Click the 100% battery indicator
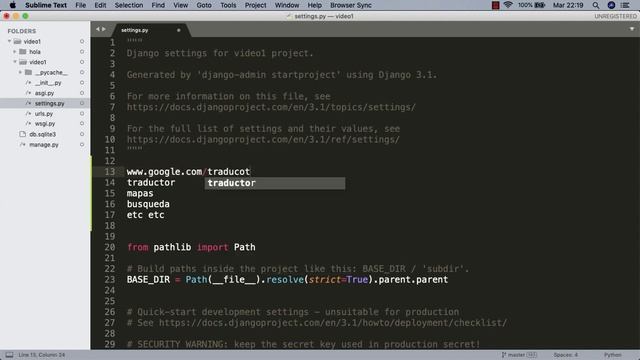 point(531,5)
